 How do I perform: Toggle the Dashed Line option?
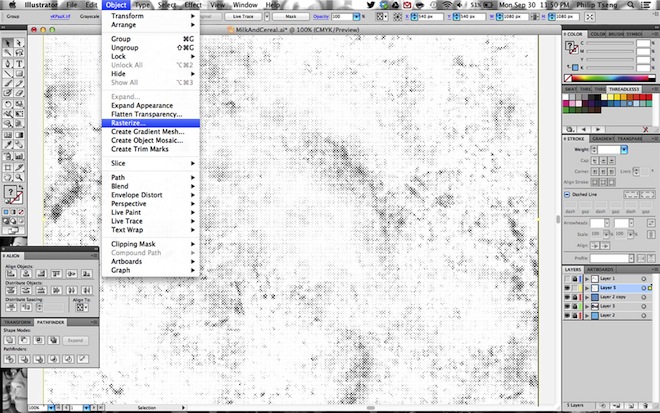(x=567, y=195)
